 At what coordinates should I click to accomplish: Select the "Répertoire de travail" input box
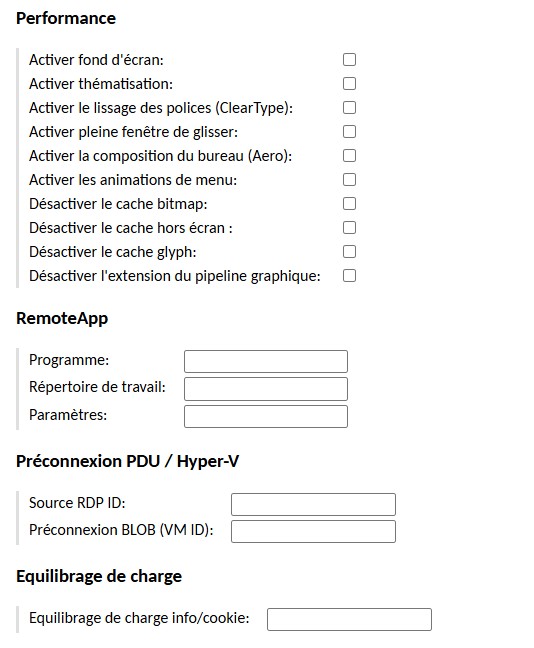tap(266, 389)
